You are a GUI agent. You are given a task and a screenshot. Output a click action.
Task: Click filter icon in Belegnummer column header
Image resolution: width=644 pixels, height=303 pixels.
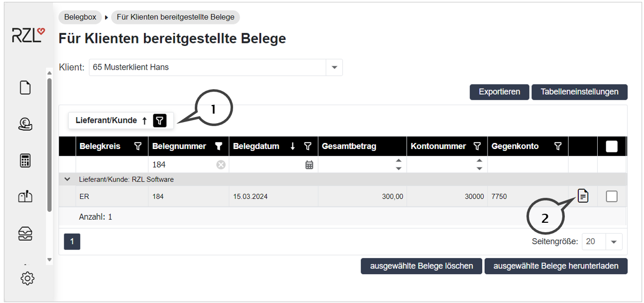(x=218, y=146)
